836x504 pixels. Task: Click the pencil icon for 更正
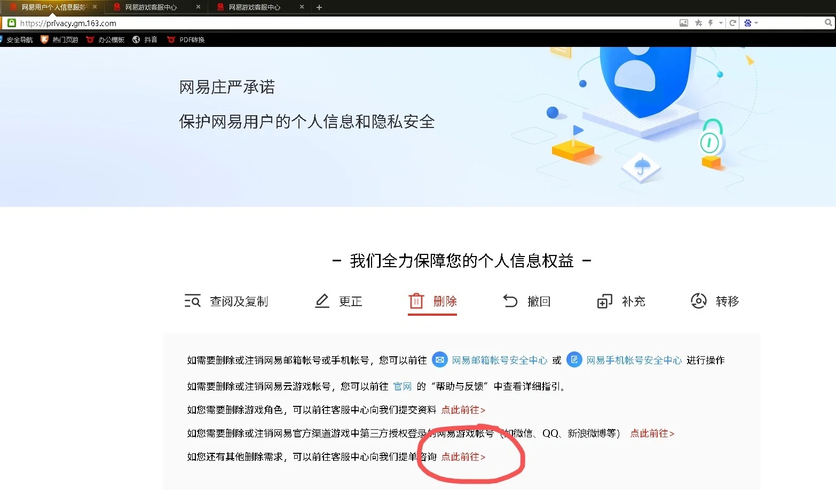pyautogui.click(x=322, y=301)
